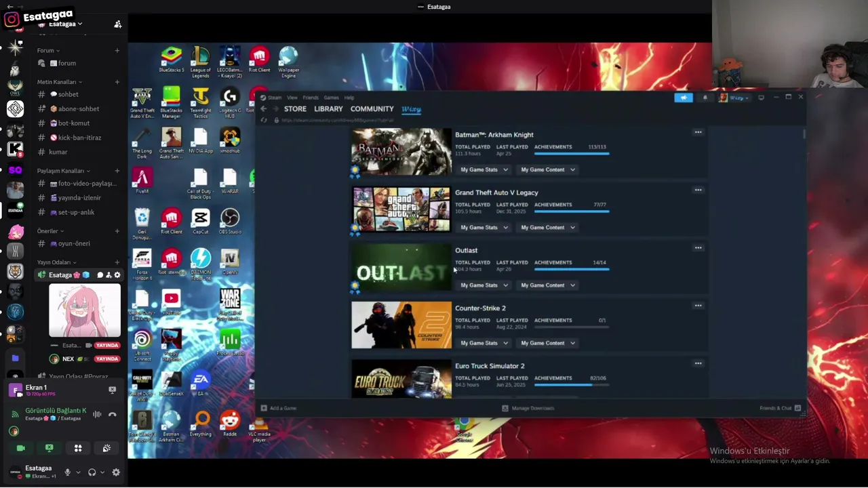Open the Friends menu in Steam
Screen dimensions: 868x488
coord(311,98)
